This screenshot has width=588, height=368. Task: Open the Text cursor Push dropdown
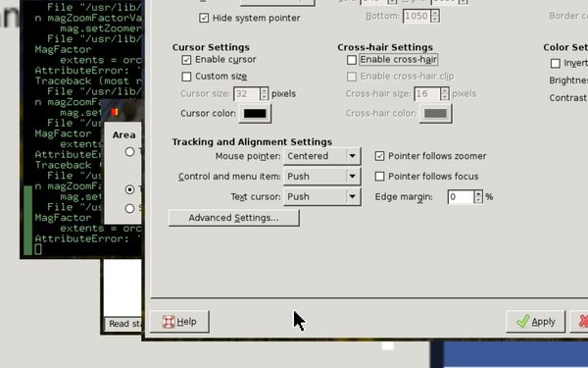(322, 197)
